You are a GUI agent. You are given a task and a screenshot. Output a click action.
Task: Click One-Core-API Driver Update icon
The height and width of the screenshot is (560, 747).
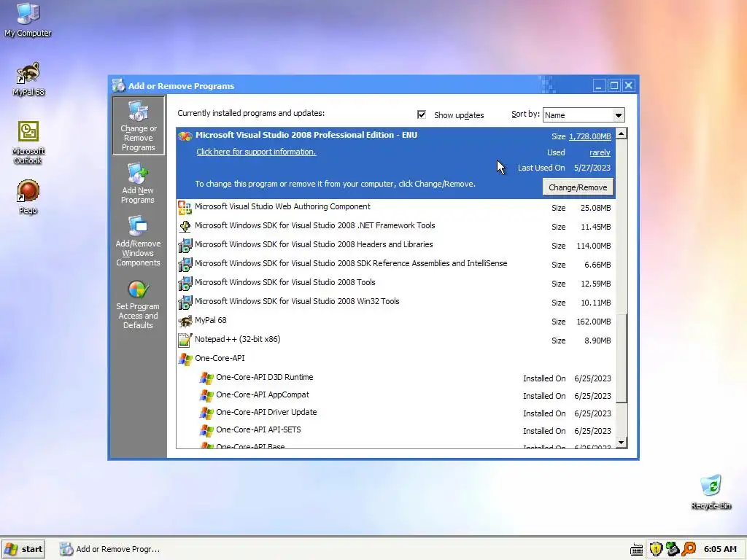tap(206, 413)
